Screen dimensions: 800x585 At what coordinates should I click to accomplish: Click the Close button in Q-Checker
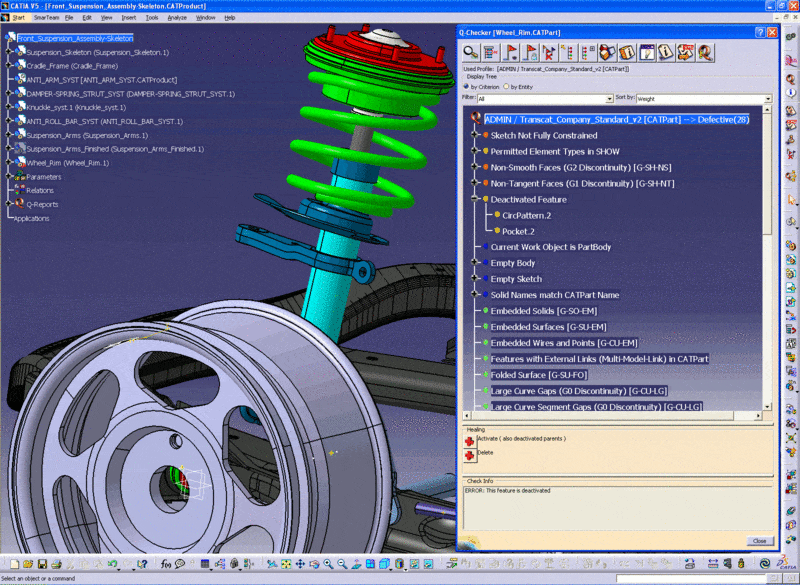pos(759,541)
